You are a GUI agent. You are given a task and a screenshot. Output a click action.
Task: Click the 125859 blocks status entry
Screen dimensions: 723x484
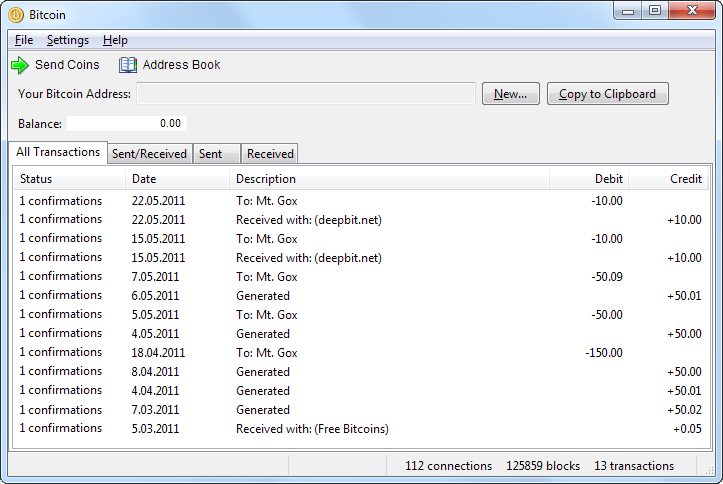pyautogui.click(x=543, y=466)
